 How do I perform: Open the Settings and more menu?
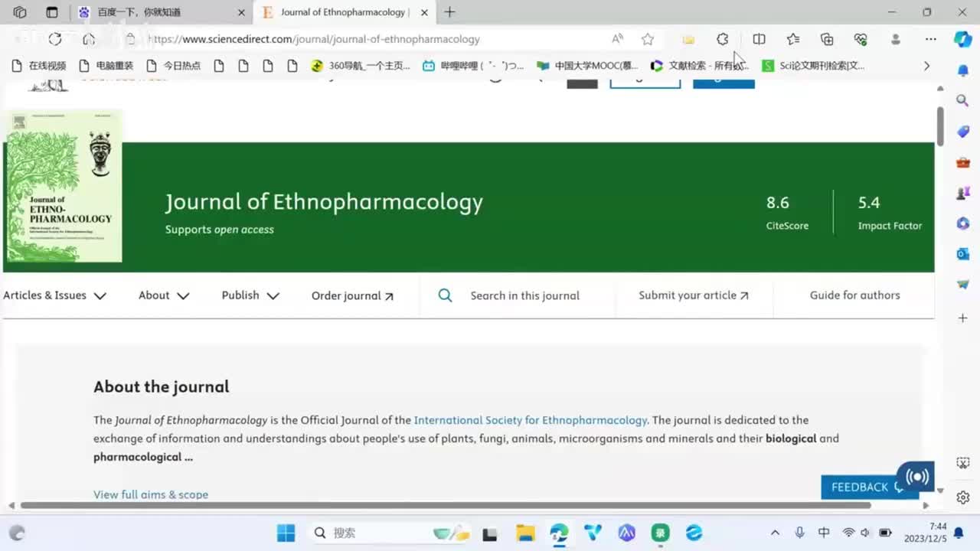click(x=930, y=39)
